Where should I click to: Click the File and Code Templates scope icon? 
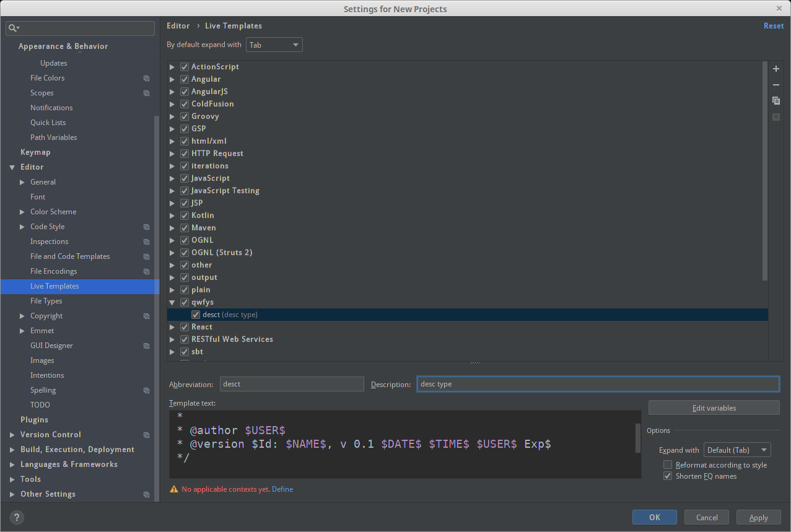coord(146,256)
